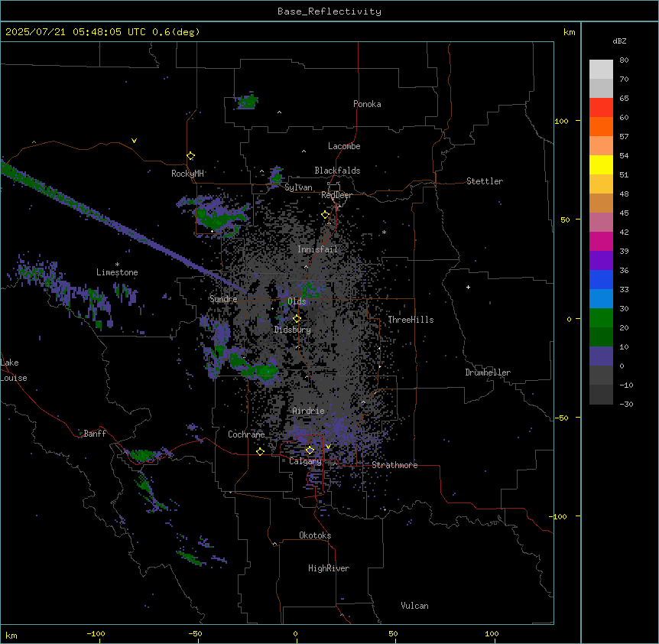
Task: Click the Olds city label
Action: click(x=297, y=301)
